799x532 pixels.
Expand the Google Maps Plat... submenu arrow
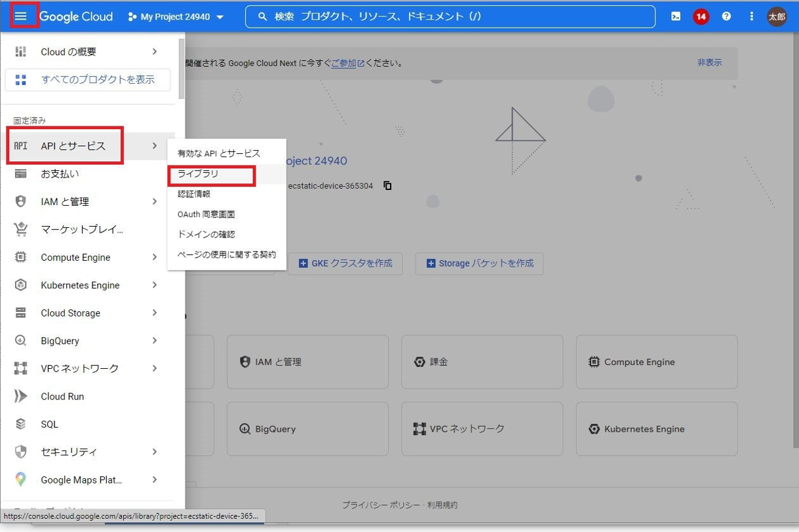(155, 480)
